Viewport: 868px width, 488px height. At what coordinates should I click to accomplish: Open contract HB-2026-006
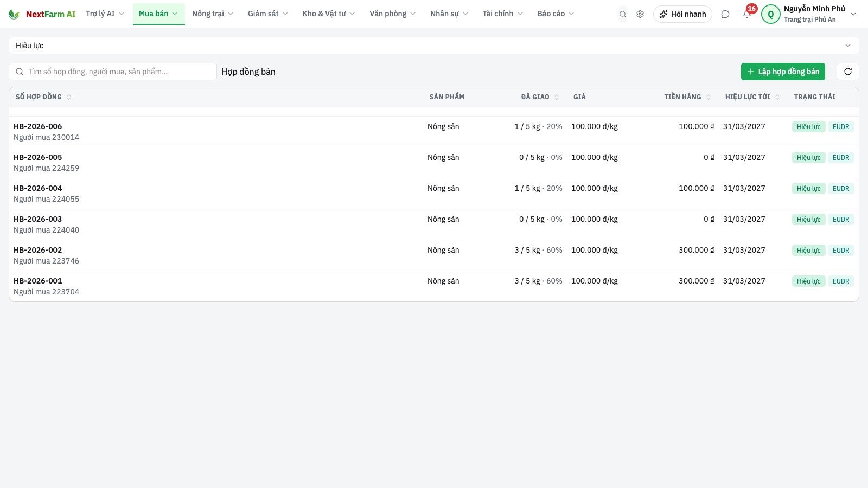coord(38,126)
